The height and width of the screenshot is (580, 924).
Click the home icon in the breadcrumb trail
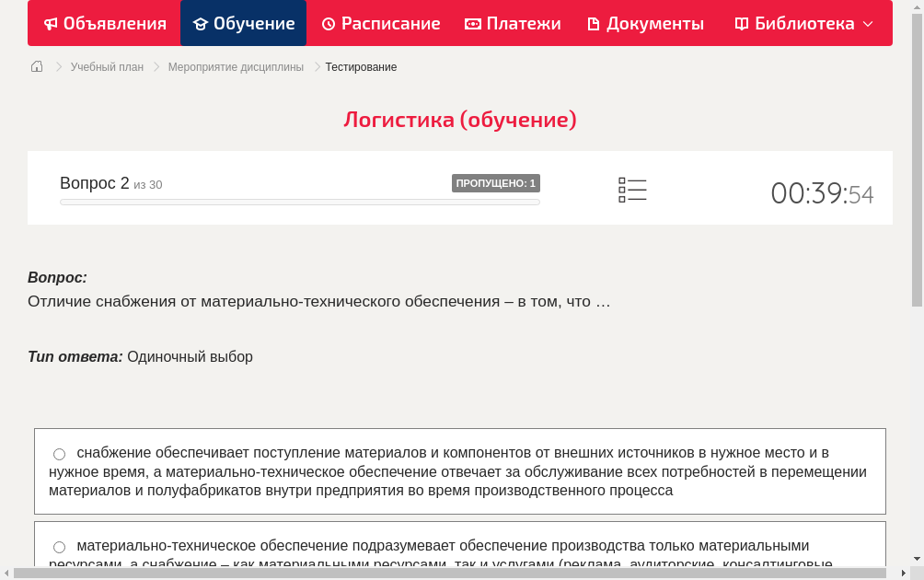click(36, 66)
